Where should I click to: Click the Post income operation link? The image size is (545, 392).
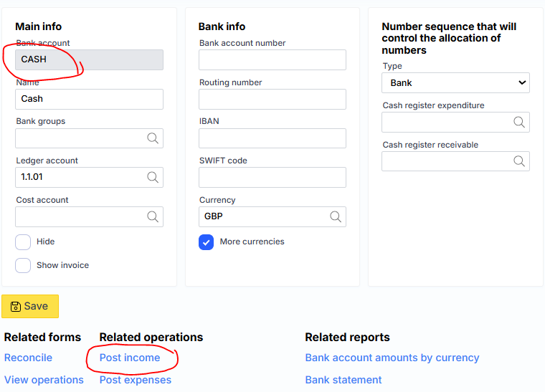pyautogui.click(x=130, y=358)
